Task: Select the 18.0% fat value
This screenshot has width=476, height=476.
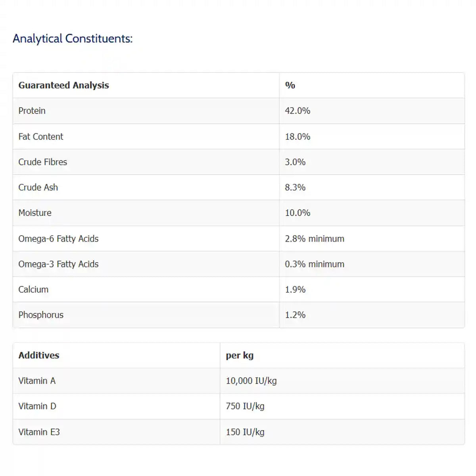Action: click(x=297, y=136)
